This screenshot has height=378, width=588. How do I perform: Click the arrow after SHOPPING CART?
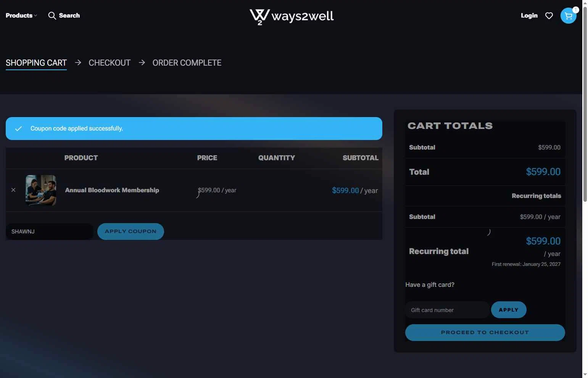click(x=78, y=63)
